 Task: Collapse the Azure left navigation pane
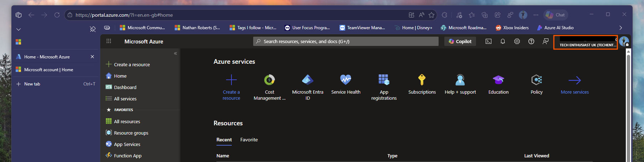(175, 53)
